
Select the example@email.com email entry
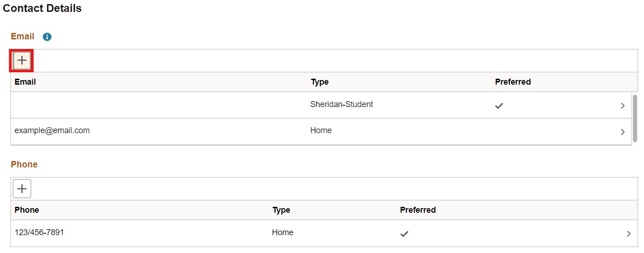coord(52,130)
